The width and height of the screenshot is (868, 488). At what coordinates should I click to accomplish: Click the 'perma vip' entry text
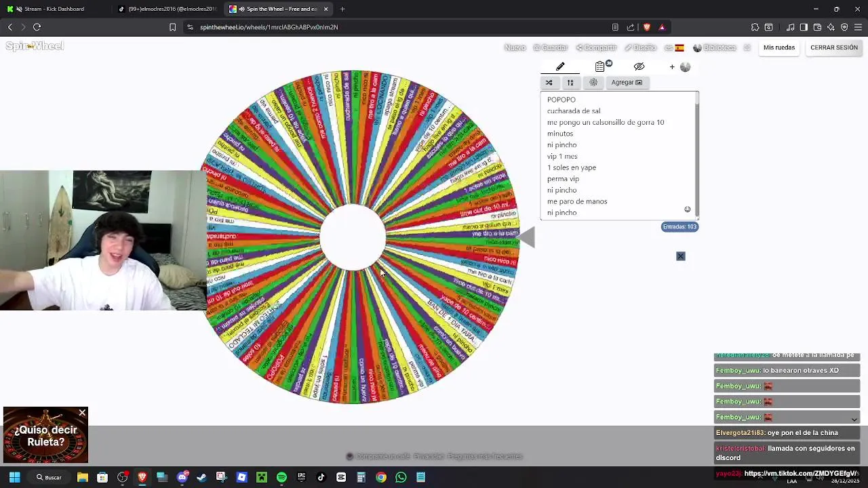coord(563,179)
